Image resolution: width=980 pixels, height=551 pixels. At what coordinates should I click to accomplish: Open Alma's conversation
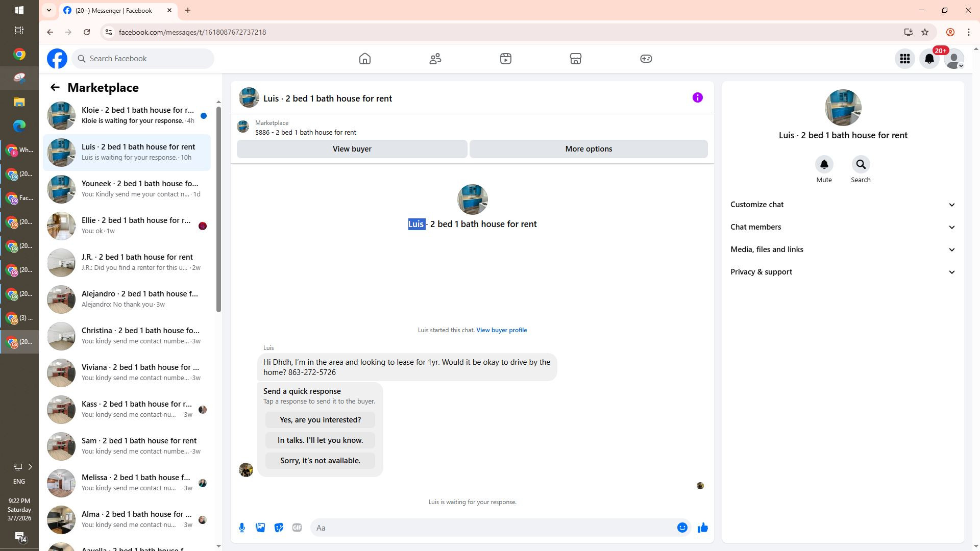[x=127, y=520]
